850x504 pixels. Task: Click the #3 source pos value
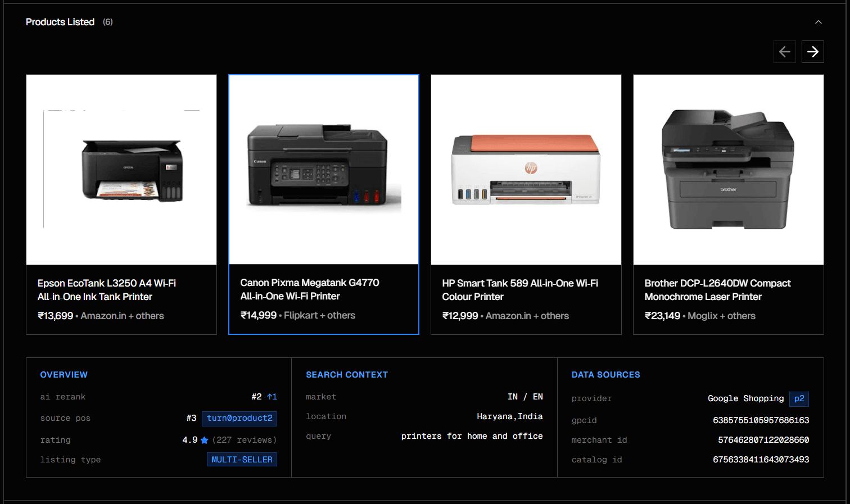[x=191, y=418]
